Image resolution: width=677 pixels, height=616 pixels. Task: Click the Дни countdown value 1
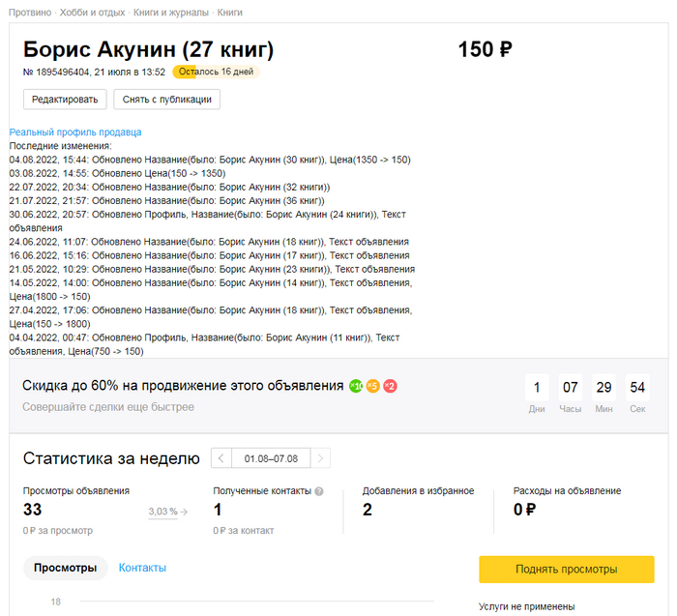[537, 387]
